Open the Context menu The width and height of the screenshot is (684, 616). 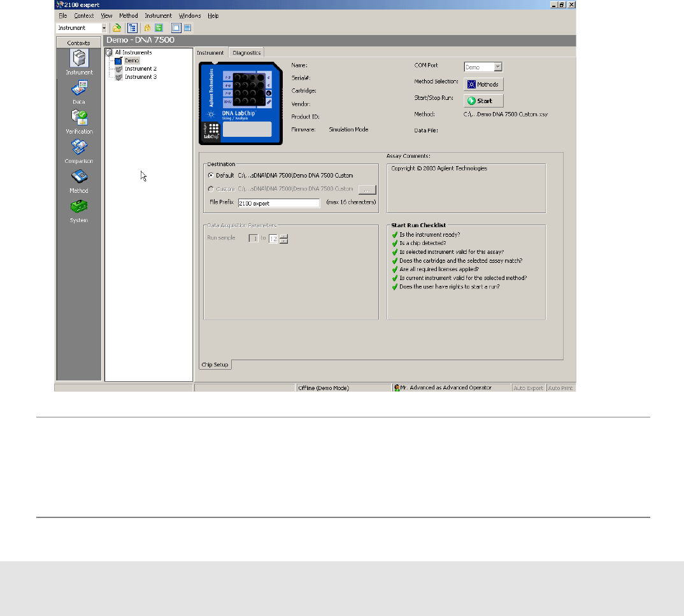pos(84,16)
